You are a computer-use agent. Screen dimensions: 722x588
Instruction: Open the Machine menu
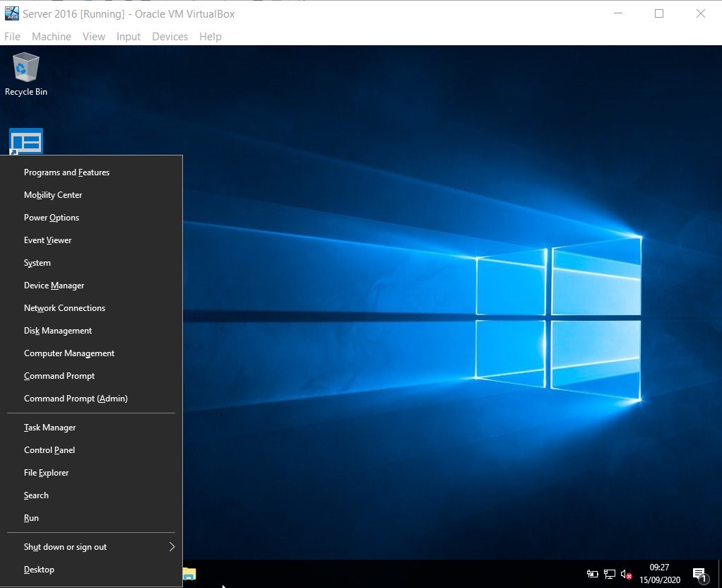pos(52,37)
